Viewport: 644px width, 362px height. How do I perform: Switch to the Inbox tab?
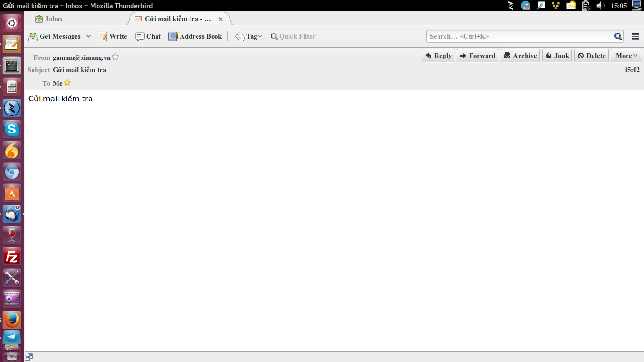click(49, 19)
